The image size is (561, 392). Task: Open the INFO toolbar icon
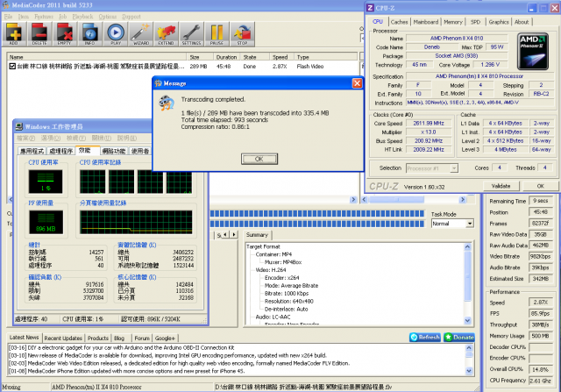pos(89,34)
